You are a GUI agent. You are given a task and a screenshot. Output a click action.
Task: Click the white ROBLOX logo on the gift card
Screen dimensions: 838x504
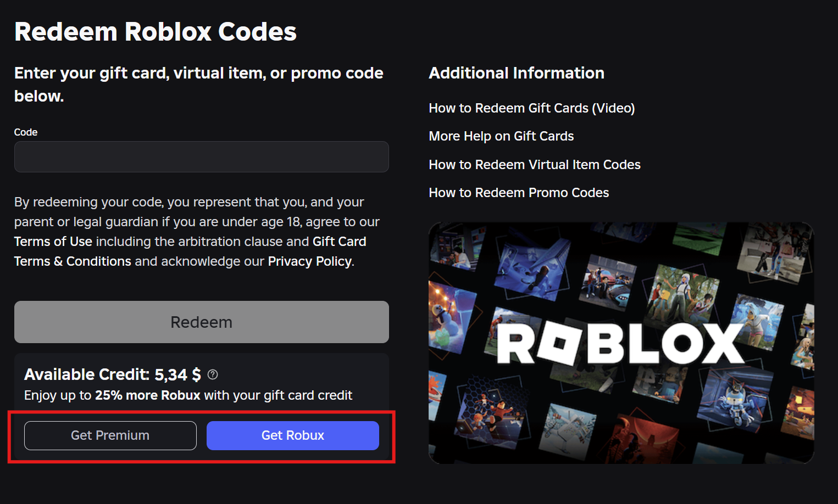(620, 344)
